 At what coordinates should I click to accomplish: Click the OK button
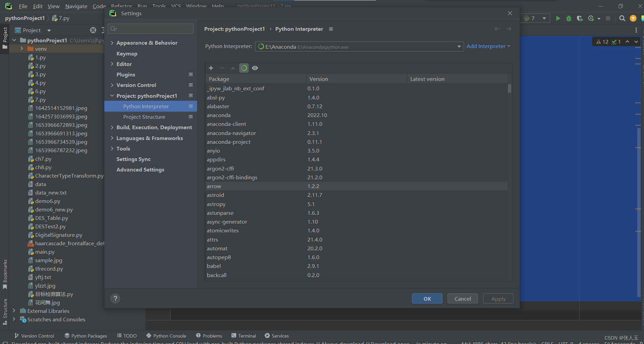pyautogui.click(x=427, y=299)
